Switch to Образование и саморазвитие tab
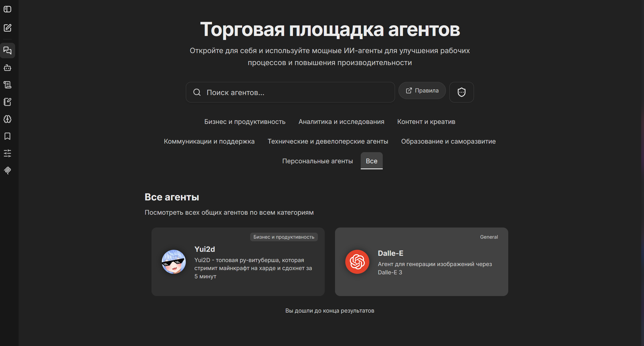 click(x=448, y=141)
